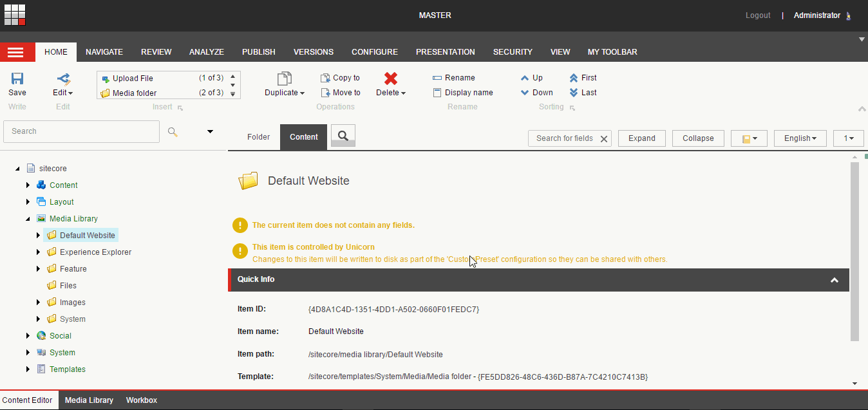
Task: Open the Social tree item
Action: coord(60,336)
